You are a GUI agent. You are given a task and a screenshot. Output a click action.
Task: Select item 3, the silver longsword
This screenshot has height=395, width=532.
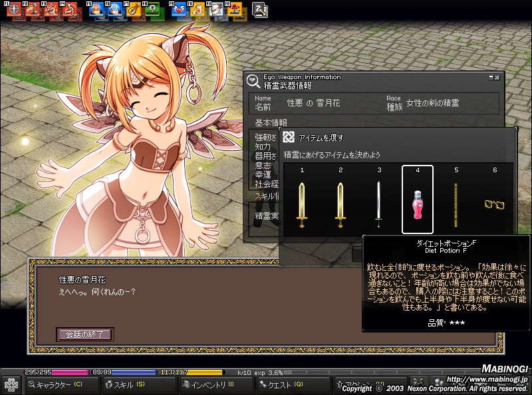(378, 204)
